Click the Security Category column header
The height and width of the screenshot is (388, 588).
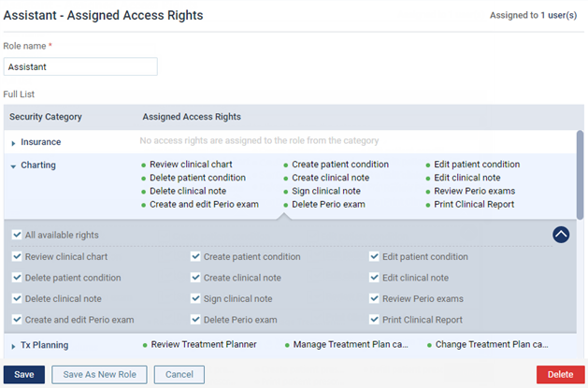[46, 117]
